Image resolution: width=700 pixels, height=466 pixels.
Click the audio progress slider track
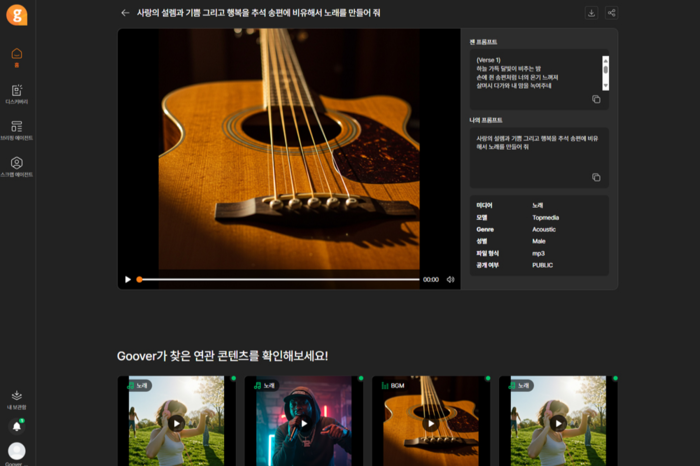tap(278, 280)
